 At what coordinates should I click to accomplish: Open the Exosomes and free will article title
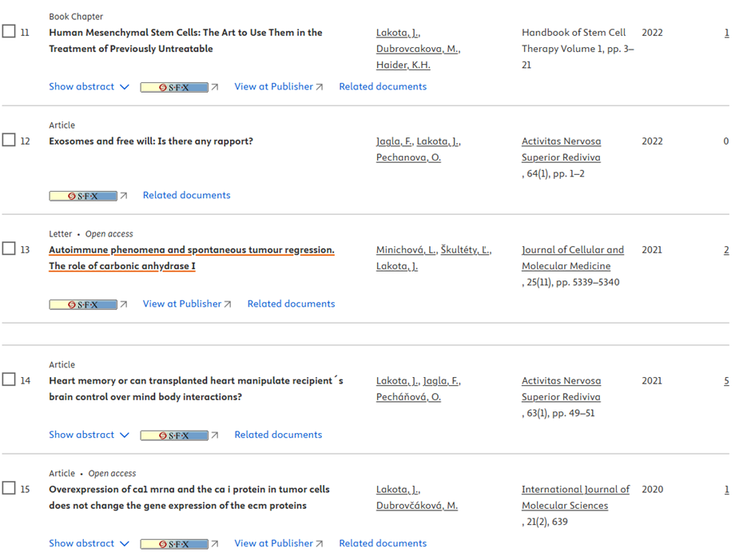[151, 141]
